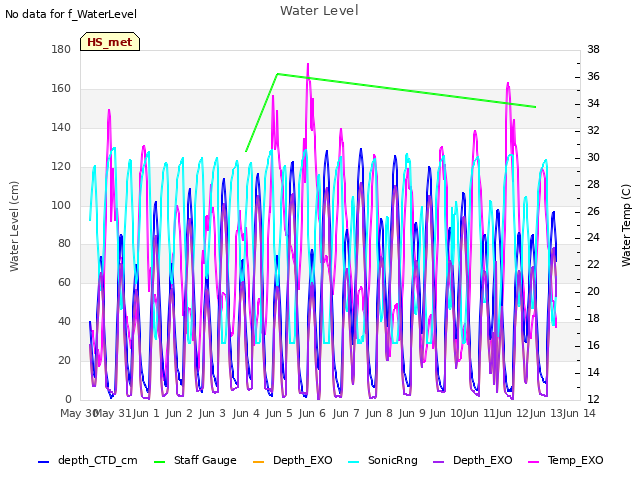The width and height of the screenshot is (640, 480).
Task: Click the depth_CTD_cm legend label
Action: (x=98, y=460)
